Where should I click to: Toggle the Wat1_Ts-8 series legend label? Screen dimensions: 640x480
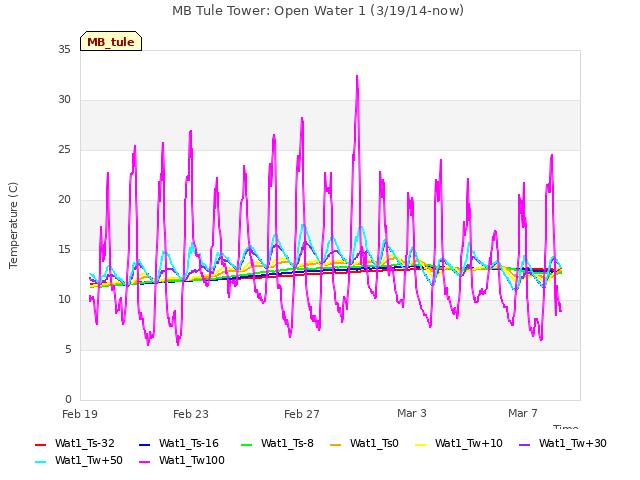(x=287, y=444)
